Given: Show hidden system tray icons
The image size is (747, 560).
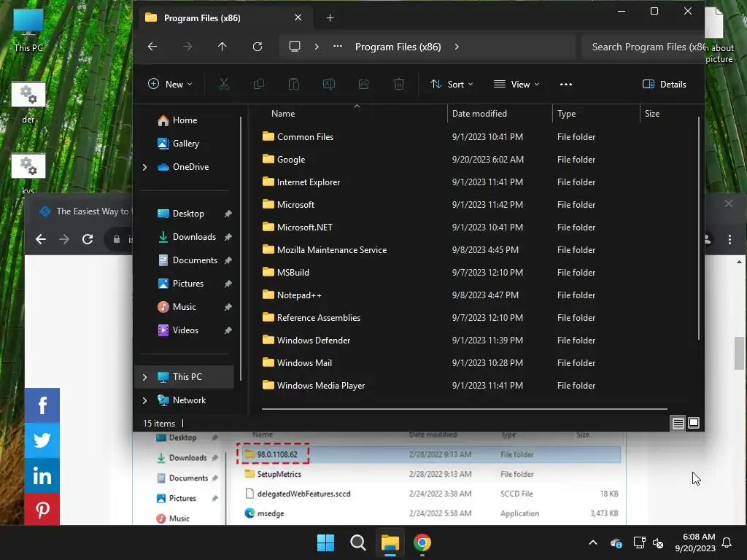Looking at the screenshot, I should click(x=593, y=542).
